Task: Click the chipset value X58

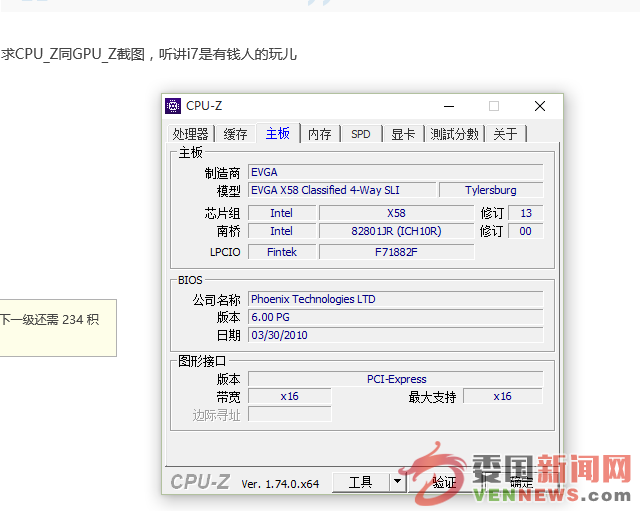Action: click(396, 213)
